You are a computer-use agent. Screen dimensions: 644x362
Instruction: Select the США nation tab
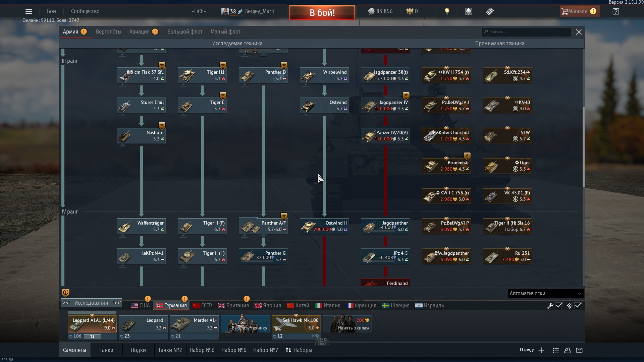click(141, 306)
